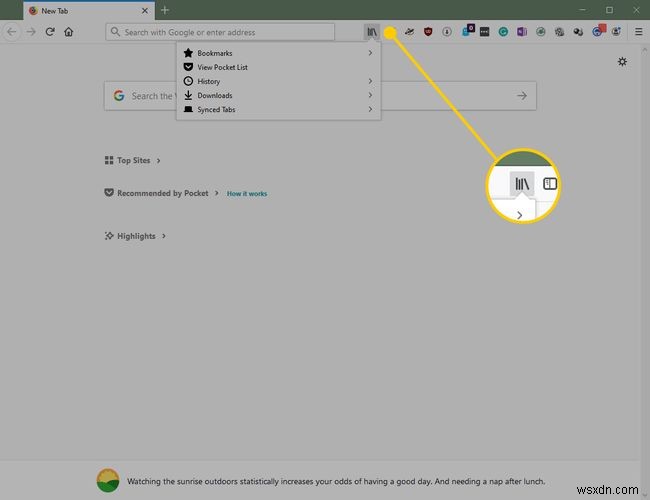The image size is (650, 500).
Task: Open the Downloads submenu
Action: tap(278, 95)
